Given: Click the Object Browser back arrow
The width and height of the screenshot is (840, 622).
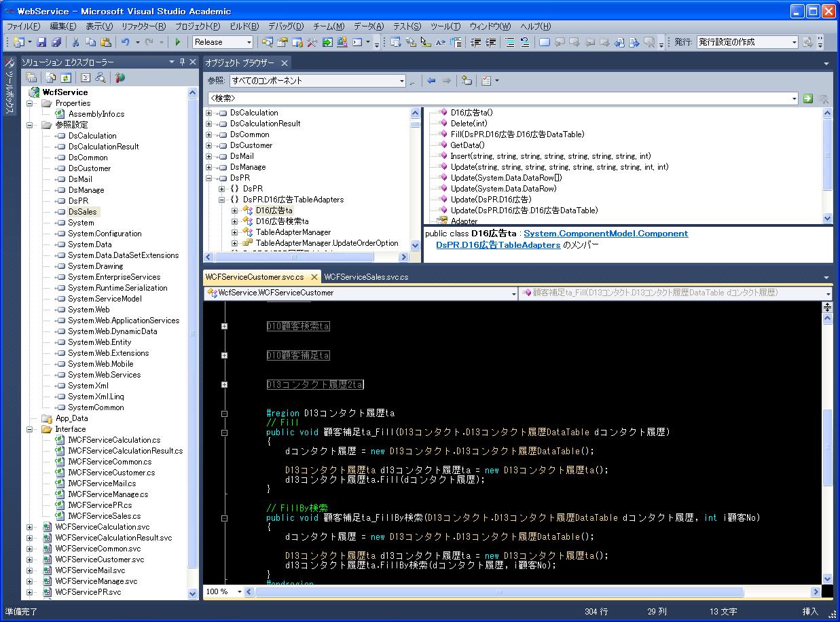Looking at the screenshot, I should 431,81.
